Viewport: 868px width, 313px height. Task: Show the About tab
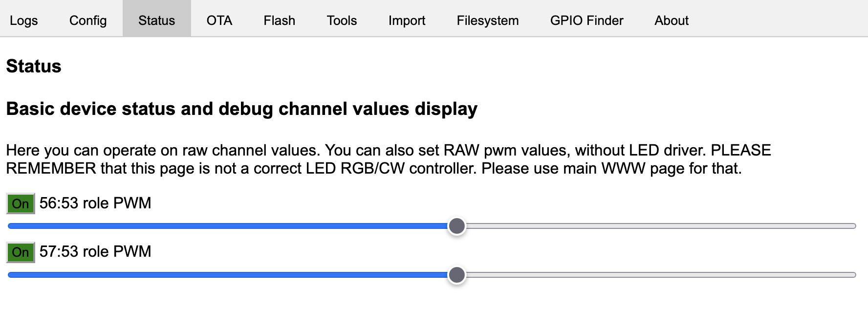coord(672,20)
